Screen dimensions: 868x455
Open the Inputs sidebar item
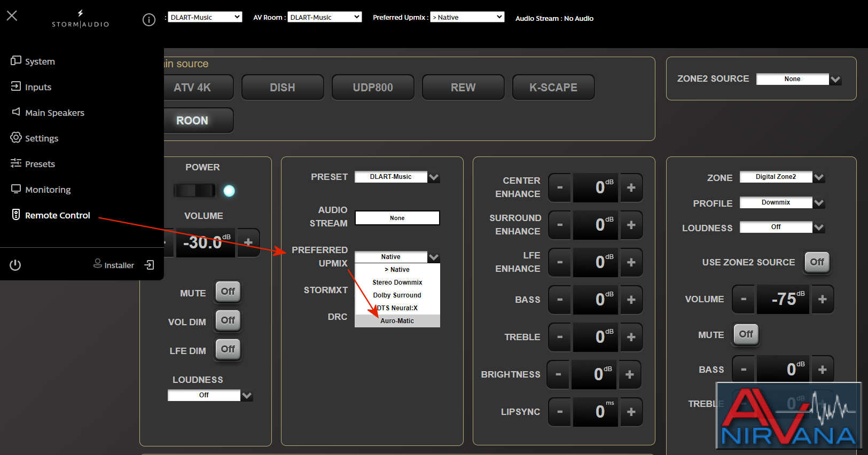32,87
